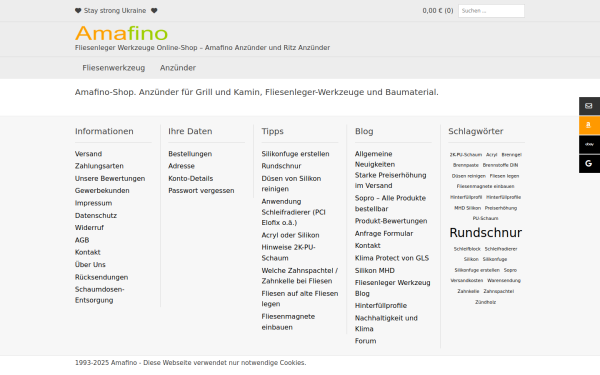Open Konto-Details

[x=191, y=178]
